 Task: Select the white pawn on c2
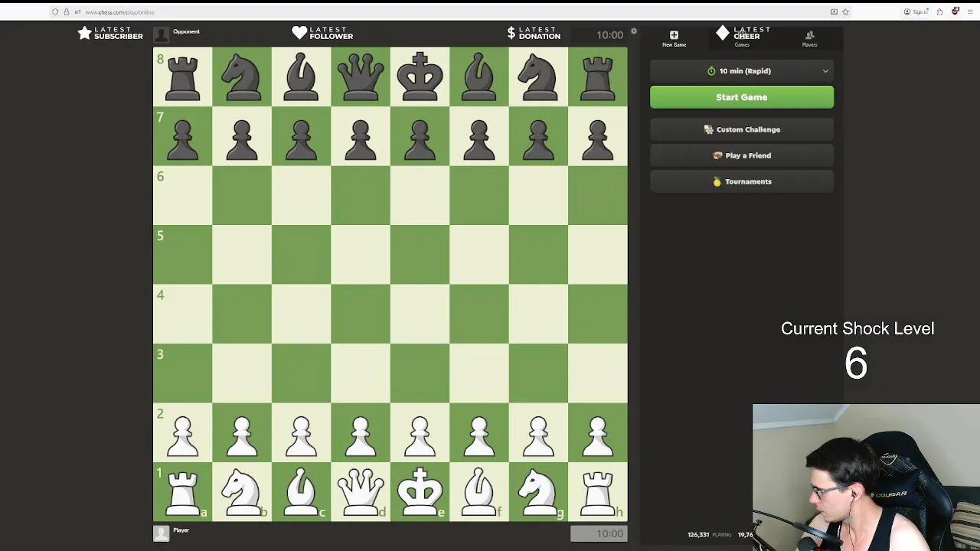coord(301,432)
